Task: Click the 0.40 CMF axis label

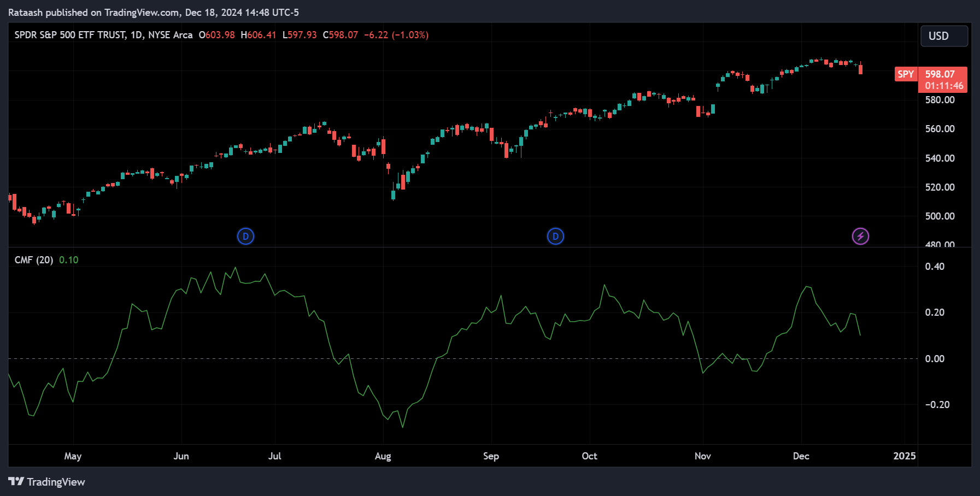Action: 935,267
